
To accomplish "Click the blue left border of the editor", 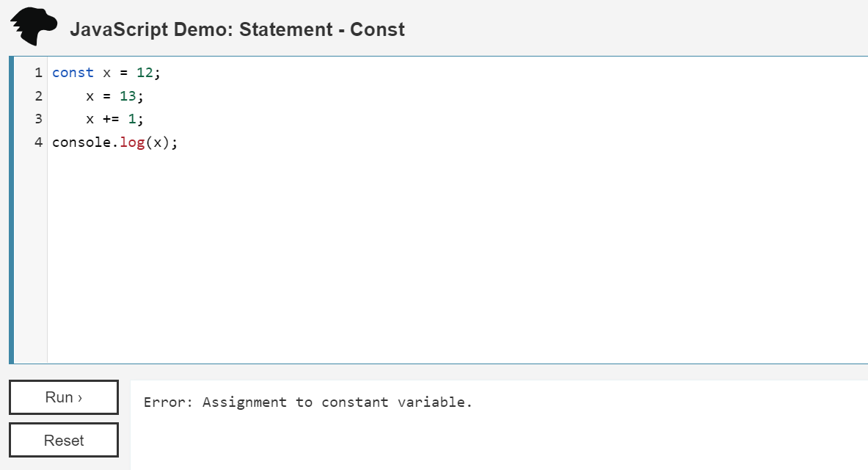I will pos(11,209).
